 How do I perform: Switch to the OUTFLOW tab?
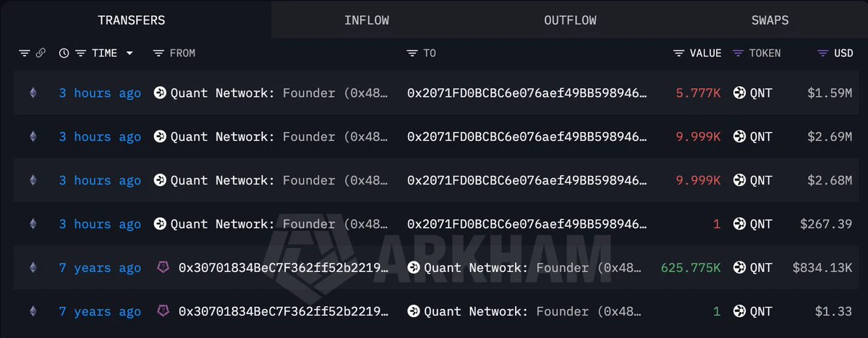570,20
